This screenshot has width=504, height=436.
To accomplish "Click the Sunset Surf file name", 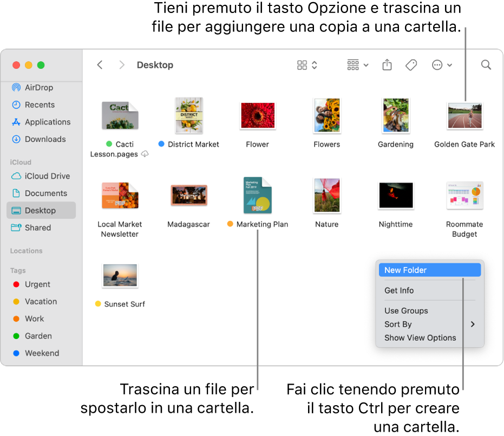I will [125, 304].
